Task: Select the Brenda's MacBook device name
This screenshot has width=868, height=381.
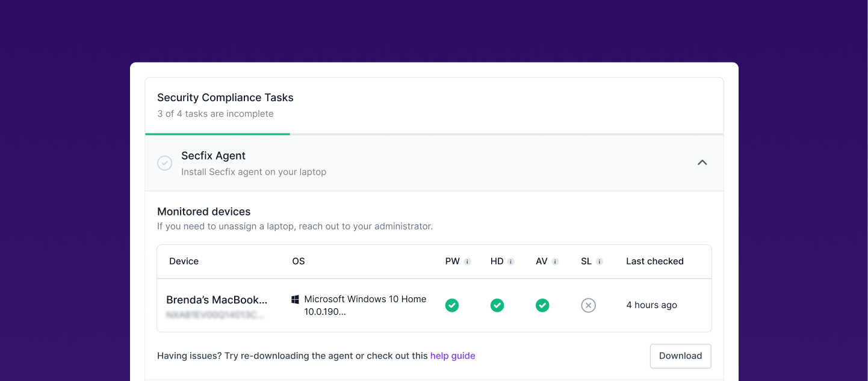Action: pos(217,300)
